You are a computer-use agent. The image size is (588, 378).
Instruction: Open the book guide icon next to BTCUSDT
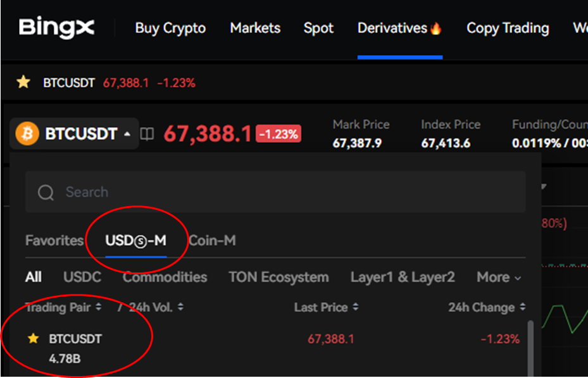pyautogui.click(x=147, y=134)
